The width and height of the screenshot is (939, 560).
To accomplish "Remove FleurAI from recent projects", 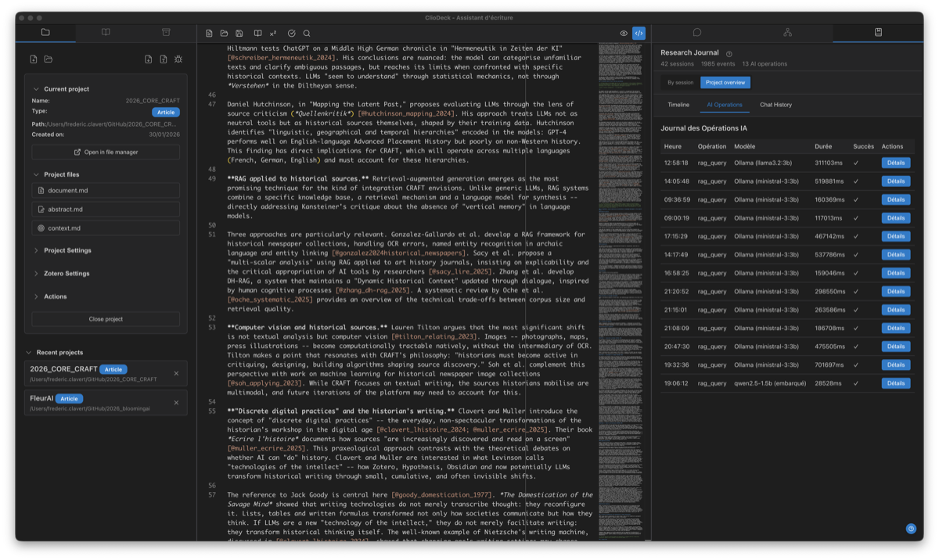I will click(x=176, y=403).
